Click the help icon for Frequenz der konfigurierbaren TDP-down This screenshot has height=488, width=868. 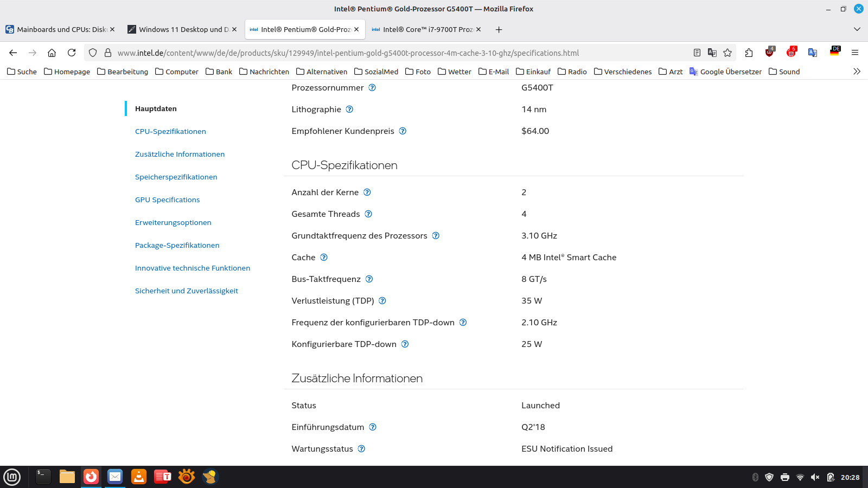tap(463, 323)
